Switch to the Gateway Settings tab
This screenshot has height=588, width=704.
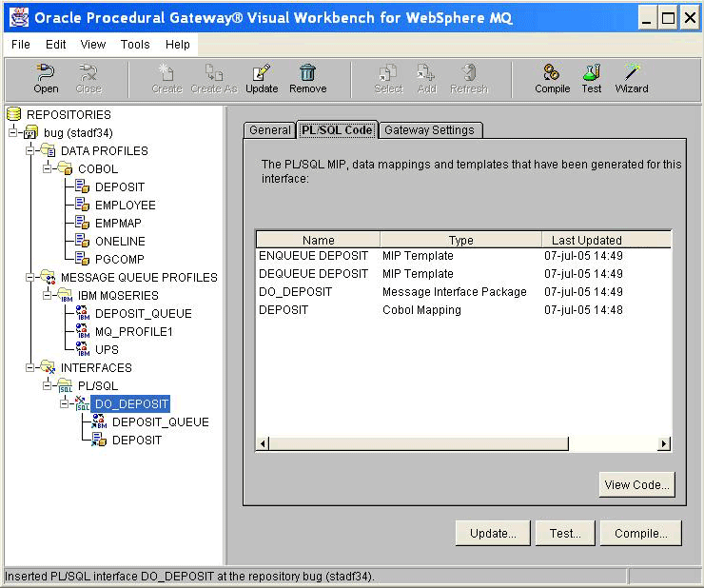(431, 130)
